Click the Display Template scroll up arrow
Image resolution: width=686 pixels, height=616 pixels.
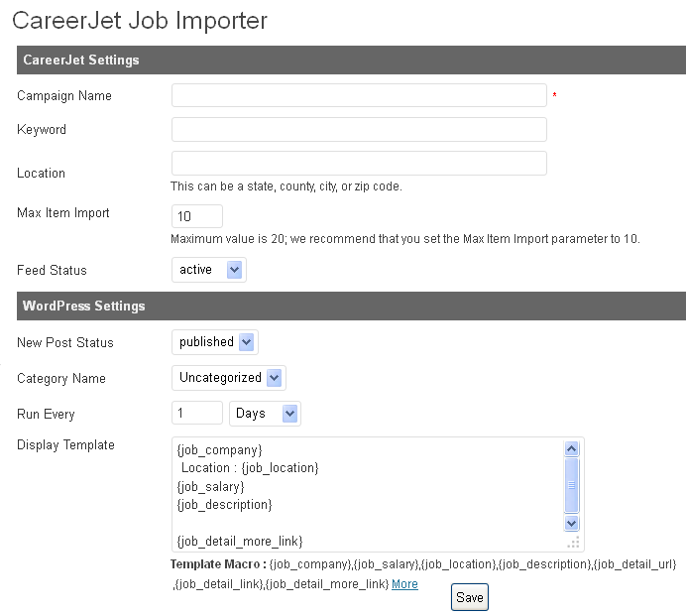(572, 449)
